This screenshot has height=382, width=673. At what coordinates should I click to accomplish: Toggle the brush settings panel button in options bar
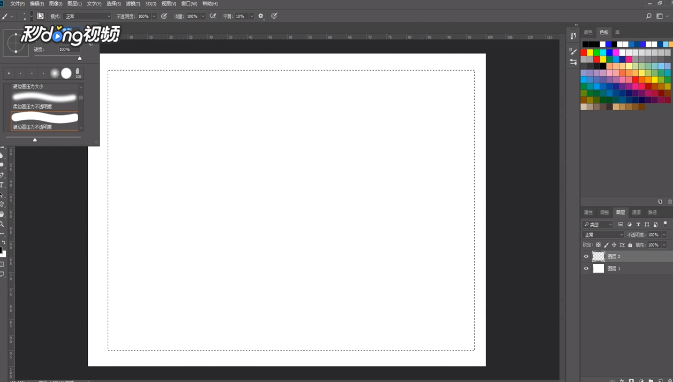tap(40, 16)
